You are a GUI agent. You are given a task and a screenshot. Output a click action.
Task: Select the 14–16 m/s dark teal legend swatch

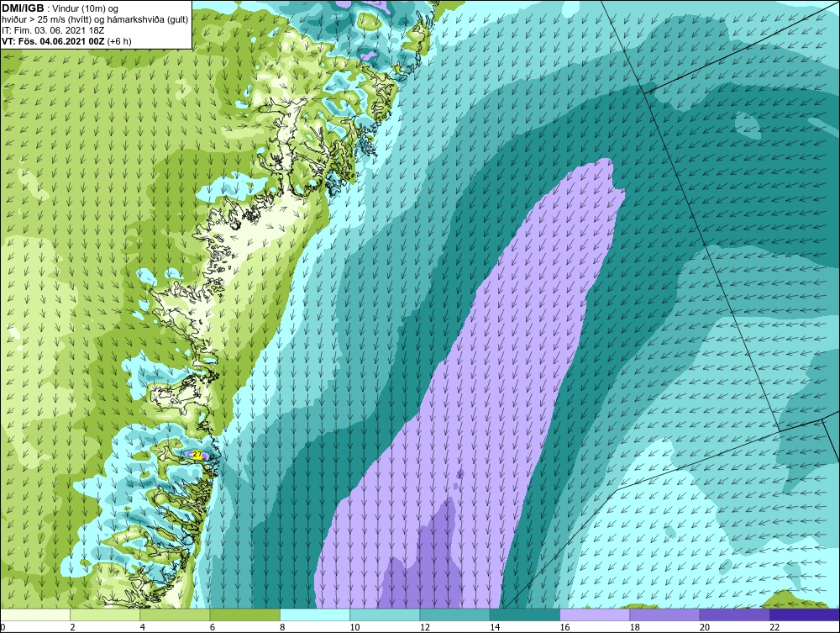524,615
